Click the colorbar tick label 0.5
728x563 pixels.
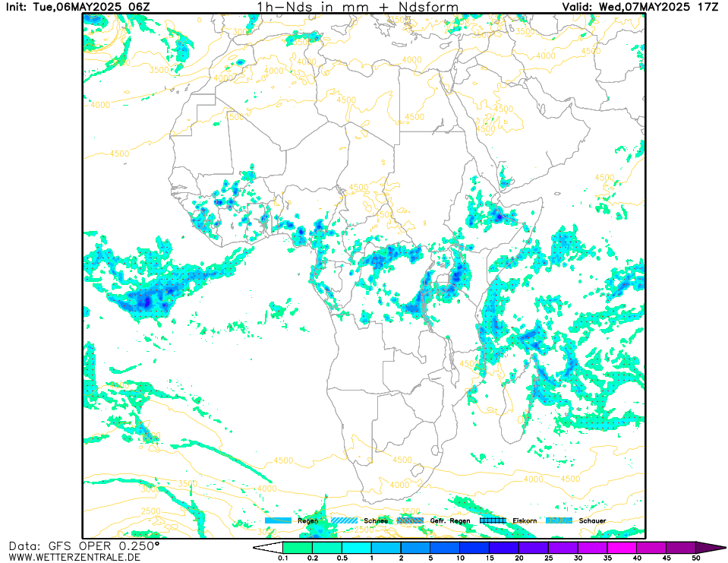(x=342, y=558)
